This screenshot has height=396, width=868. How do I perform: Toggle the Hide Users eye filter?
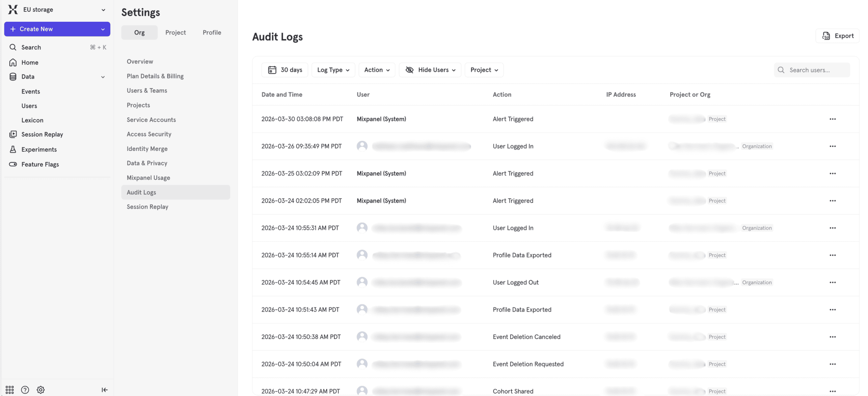coord(430,70)
